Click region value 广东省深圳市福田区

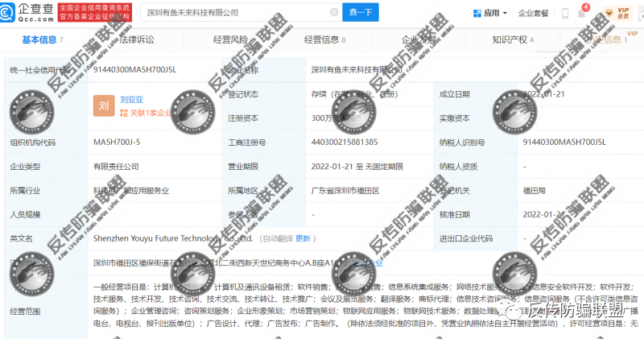point(345,191)
